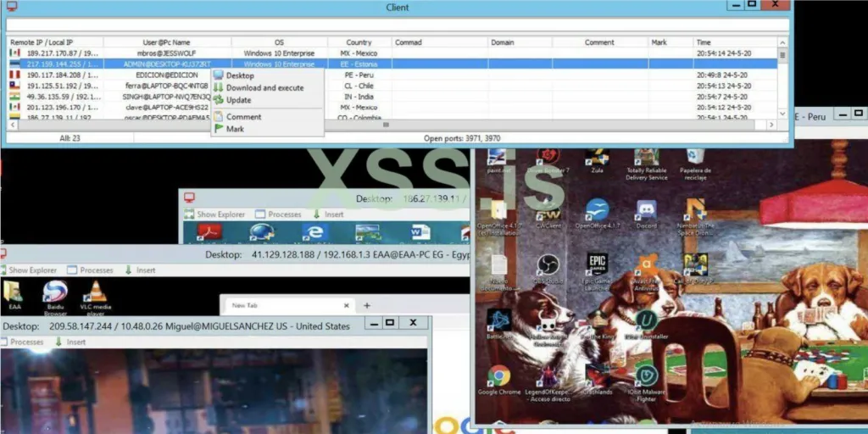Click the Epic Games Launcher icon
This screenshot has width=868, height=434.
[596, 272]
